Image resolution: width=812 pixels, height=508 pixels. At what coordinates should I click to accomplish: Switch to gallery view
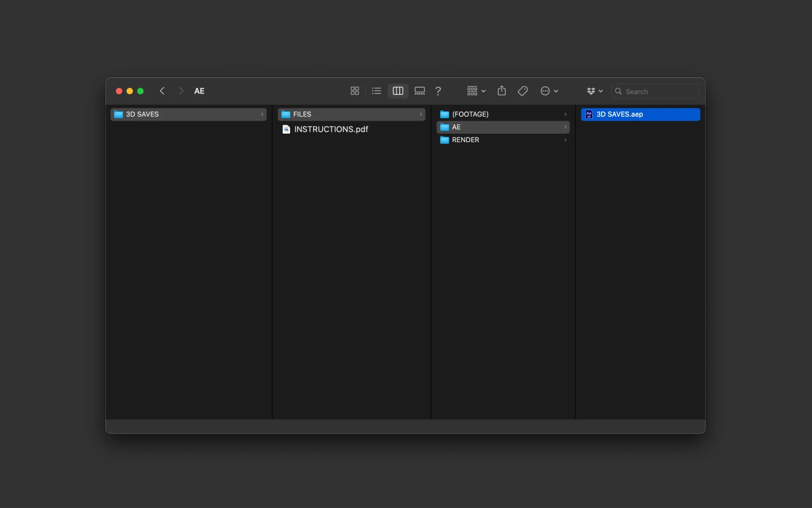click(x=419, y=91)
